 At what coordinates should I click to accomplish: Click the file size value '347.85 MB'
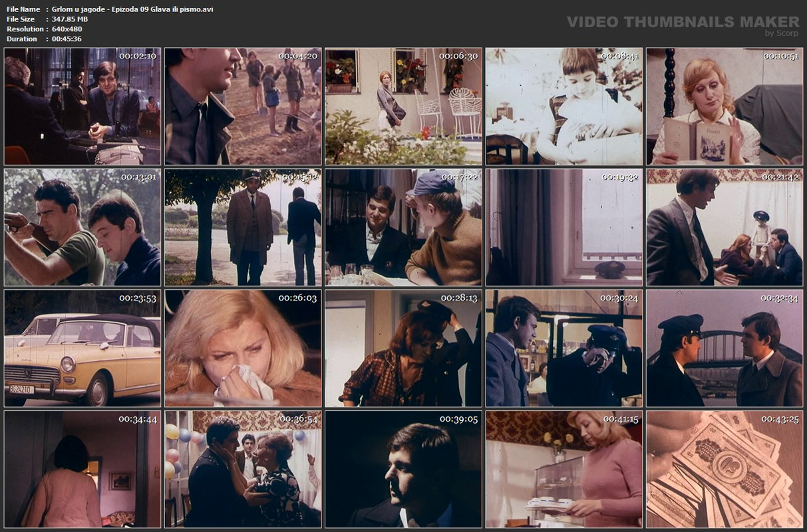pos(70,19)
